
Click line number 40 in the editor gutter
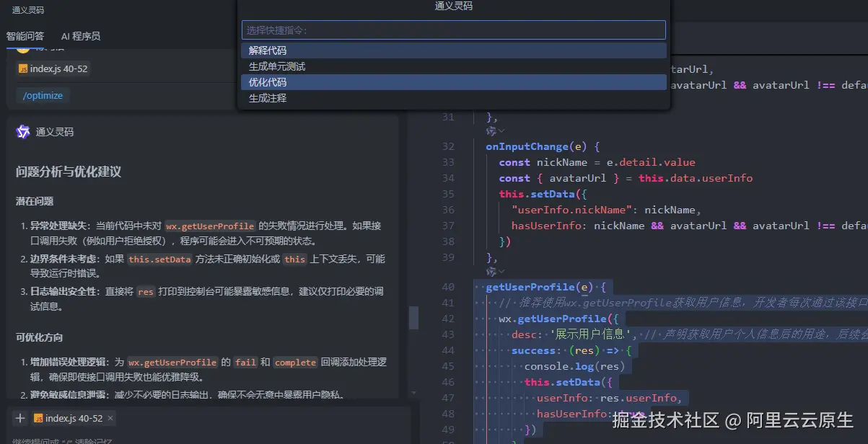coord(447,287)
